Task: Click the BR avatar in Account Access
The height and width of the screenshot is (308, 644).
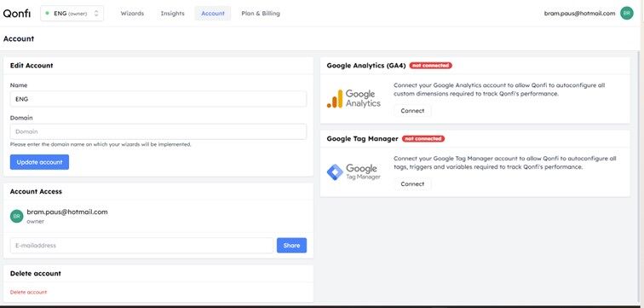Action: (17, 216)
